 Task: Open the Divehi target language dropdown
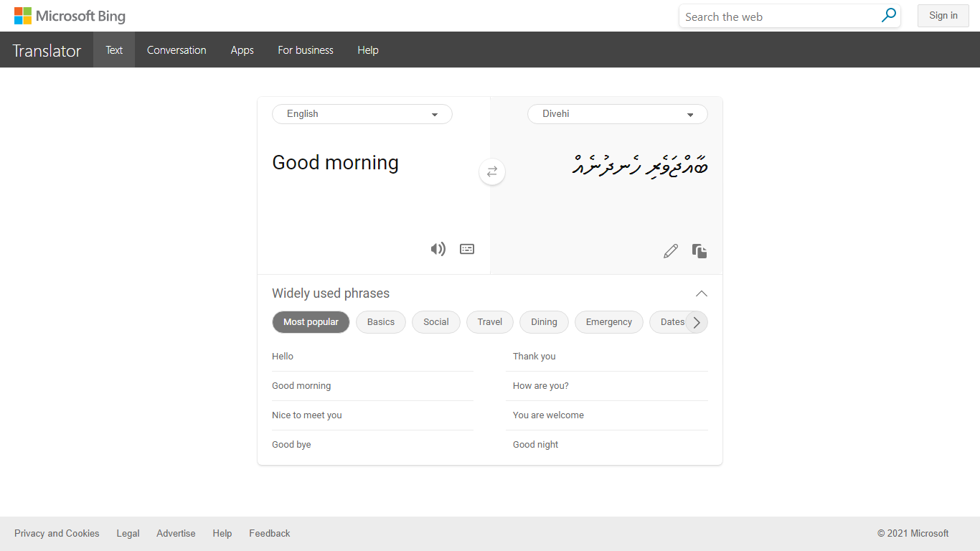click(x=618, y=114)
